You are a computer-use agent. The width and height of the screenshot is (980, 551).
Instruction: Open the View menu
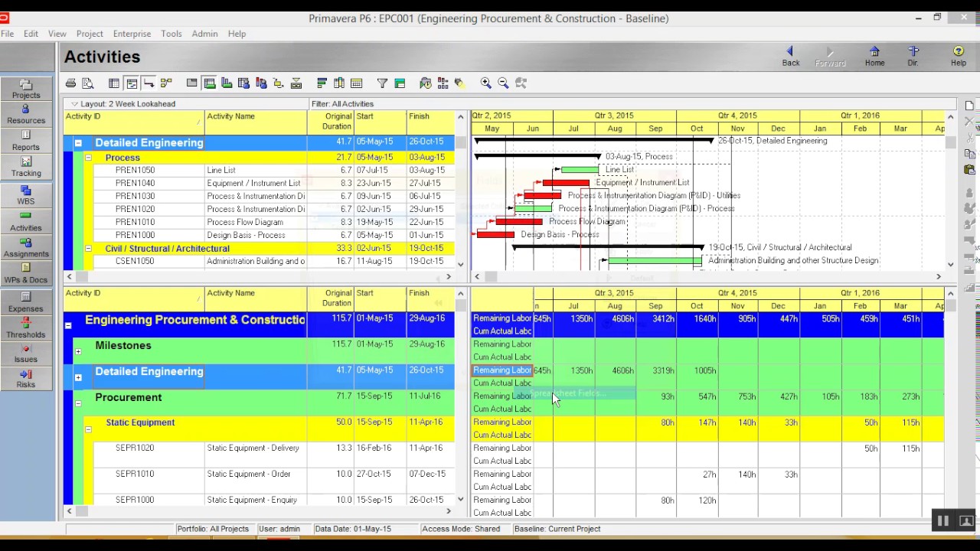(57, 34)
